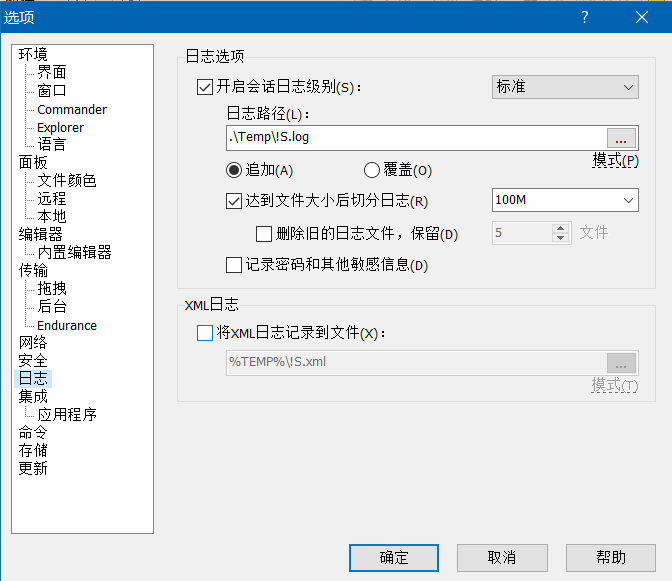This screenshot has width=672, height=581.
Task: Select 窗口 in the options tree
Action: 52,91
